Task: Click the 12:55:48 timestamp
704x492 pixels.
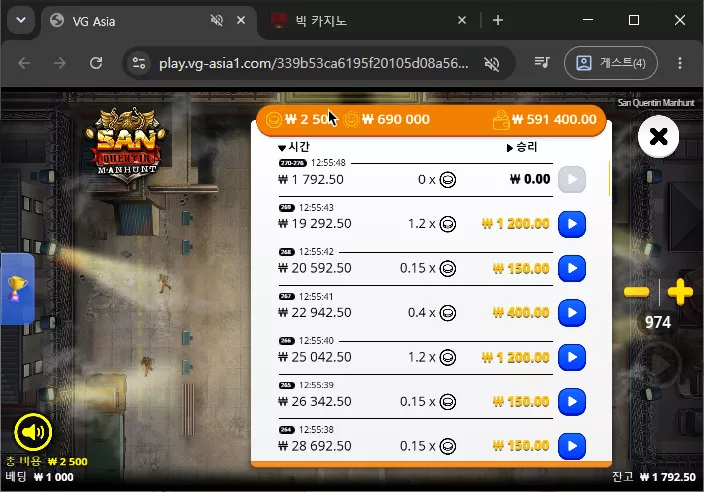Action: (328, 163)
